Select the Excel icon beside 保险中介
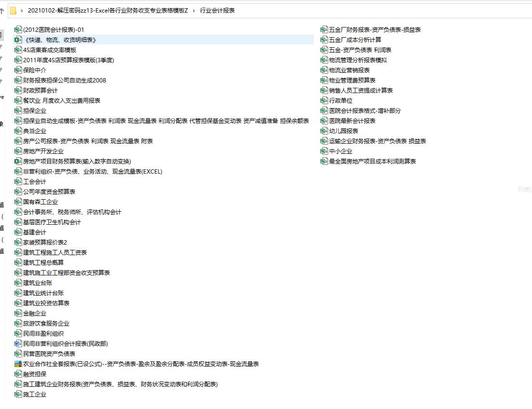This screenshot has width=532, height=409. click(17, 70)
